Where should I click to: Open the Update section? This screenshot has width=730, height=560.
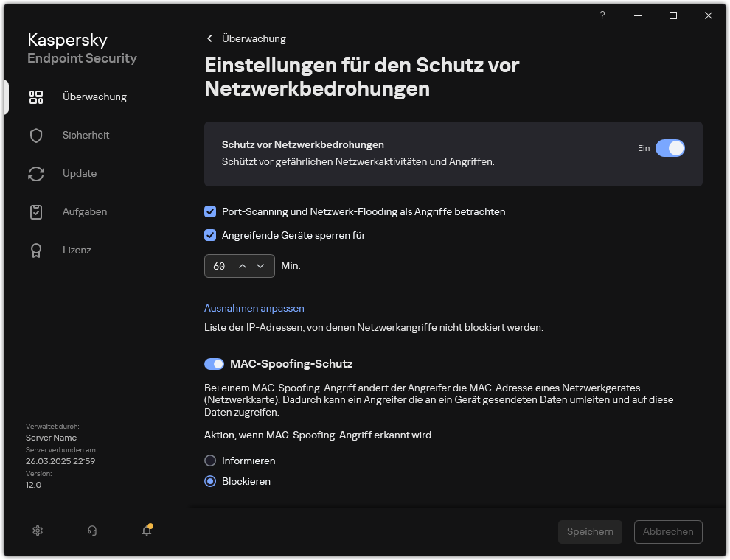click(78, 173)
